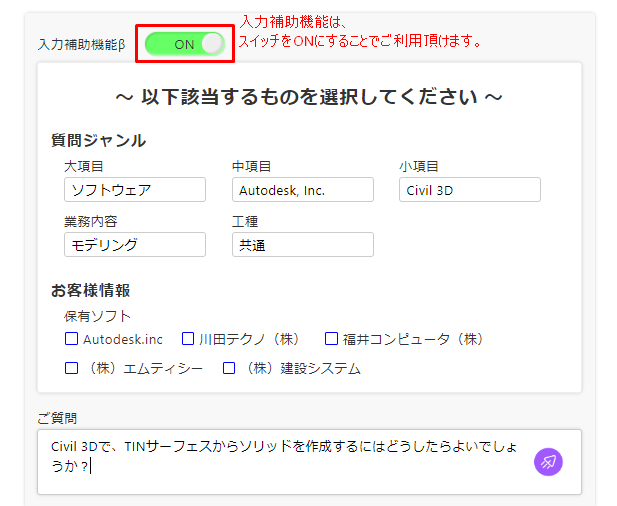Click the Autodesk.inc checkbox label text
This screenshot has width=617, height=506.
[123, 339]
